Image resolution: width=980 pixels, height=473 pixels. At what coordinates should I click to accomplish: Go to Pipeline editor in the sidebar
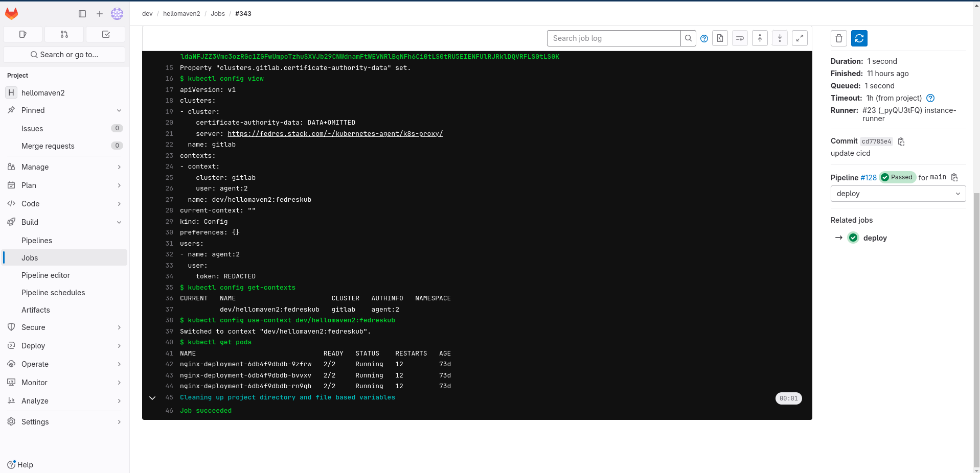[x=45, y=275]
